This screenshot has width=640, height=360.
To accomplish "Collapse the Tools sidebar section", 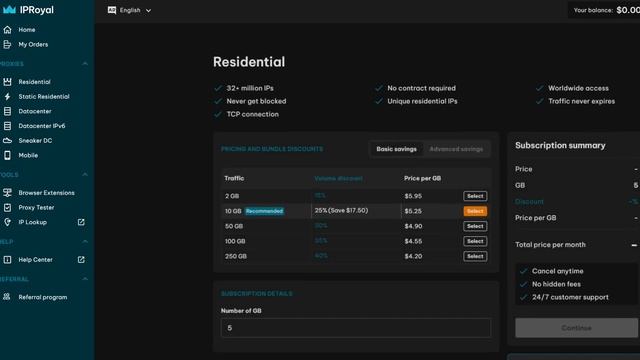I will 85,175.
